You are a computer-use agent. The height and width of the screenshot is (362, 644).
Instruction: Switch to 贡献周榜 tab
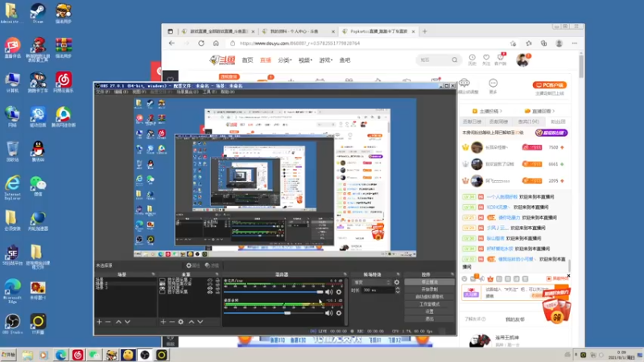pyautogui.click(x=498, y=121)
